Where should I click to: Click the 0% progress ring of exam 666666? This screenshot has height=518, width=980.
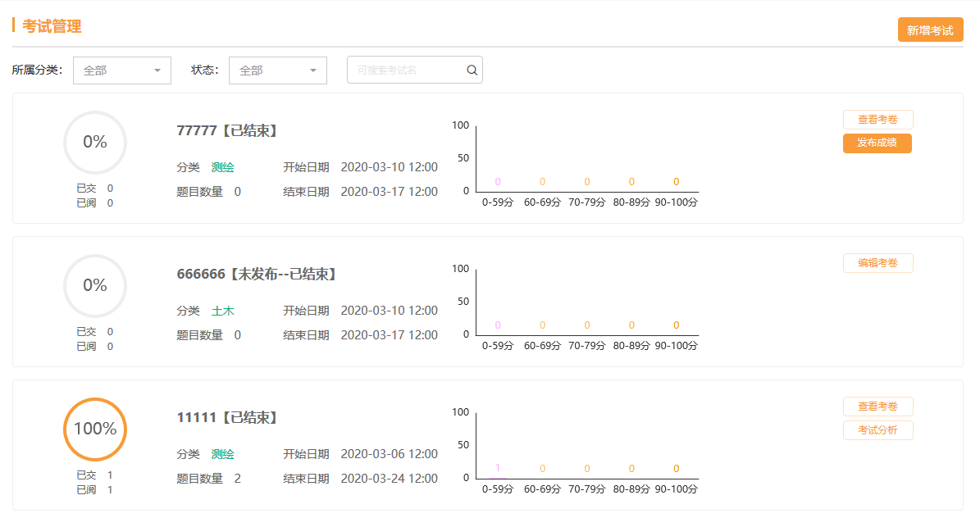pos(95,285)
